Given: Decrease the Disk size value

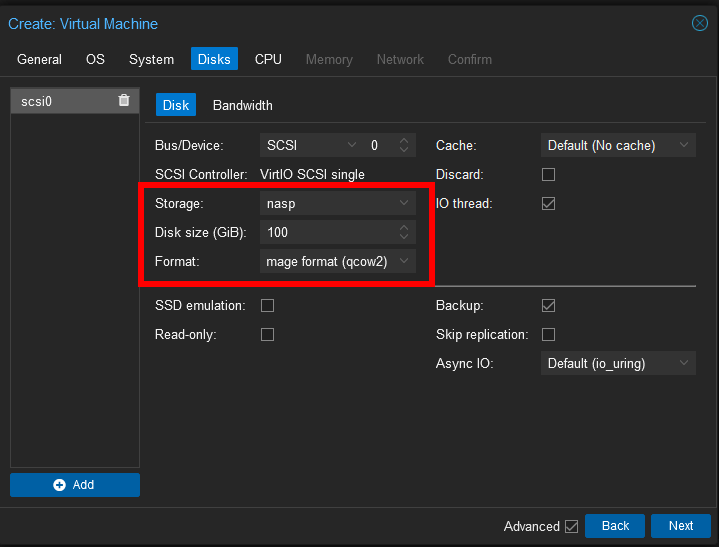Looking at the screenshot, I should [404, 237].
